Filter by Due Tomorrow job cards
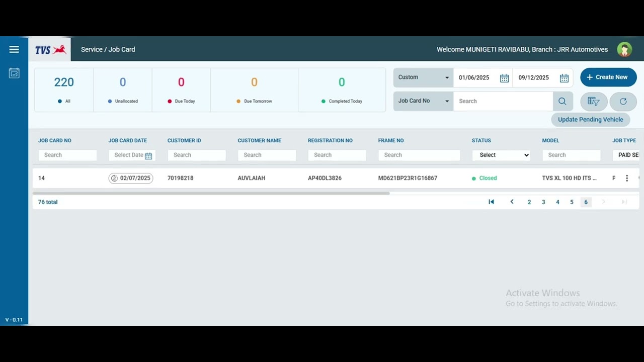Image resolution: width=644 pixels, height=362 pixels. tap(254, 90)
